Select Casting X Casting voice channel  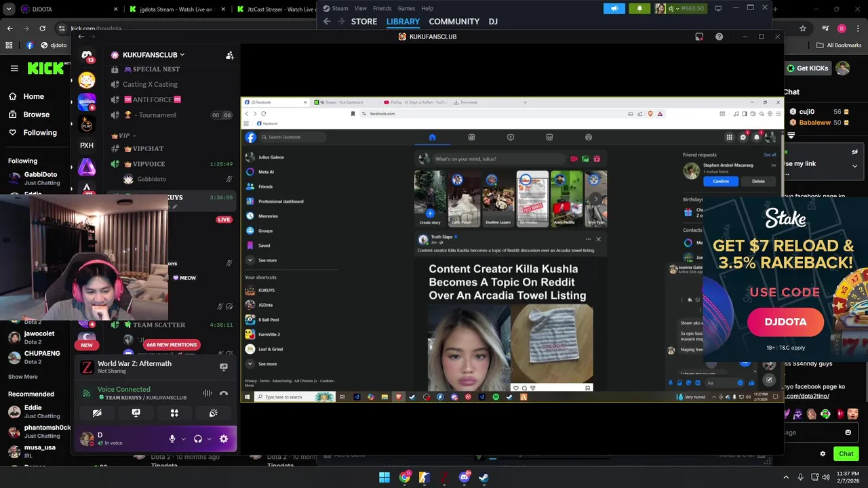pyautogui.click(x=150, y=84)
